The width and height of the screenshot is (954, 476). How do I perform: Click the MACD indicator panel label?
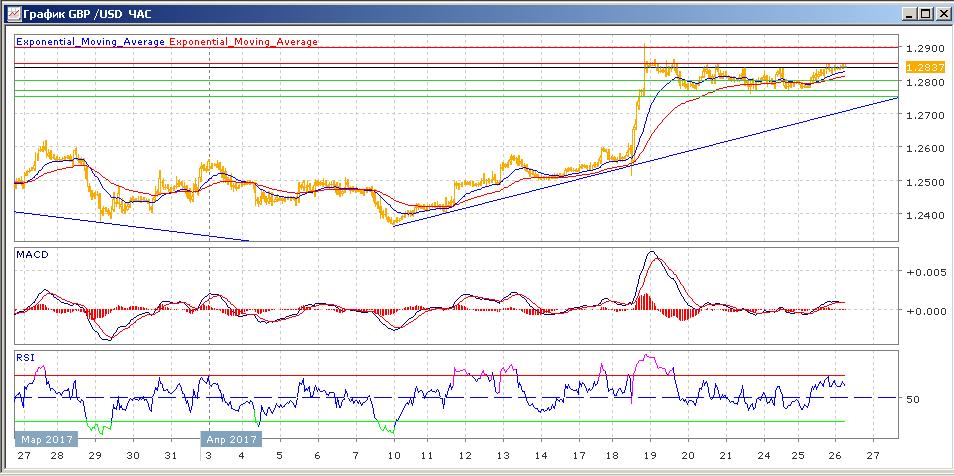tap(31, 256)
